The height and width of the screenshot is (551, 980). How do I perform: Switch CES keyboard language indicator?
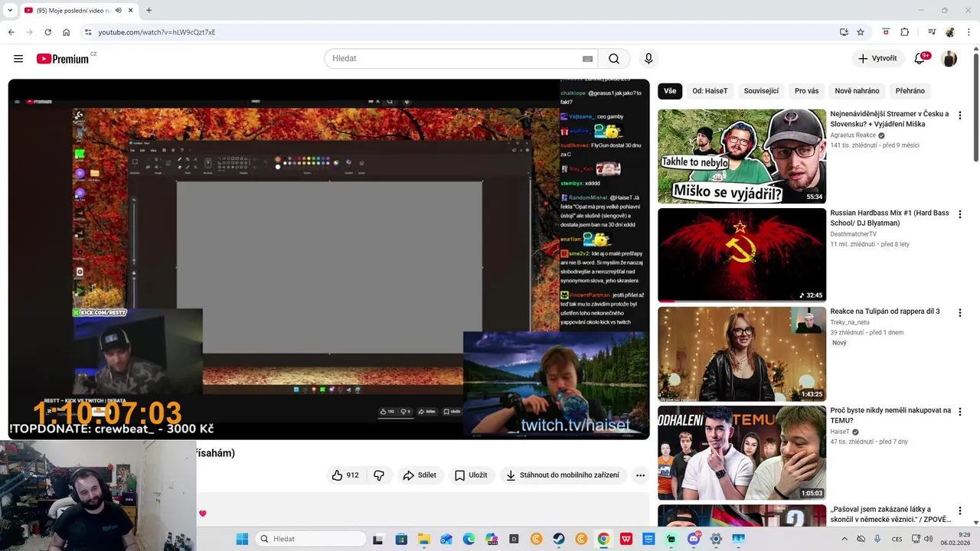[897, 539]
